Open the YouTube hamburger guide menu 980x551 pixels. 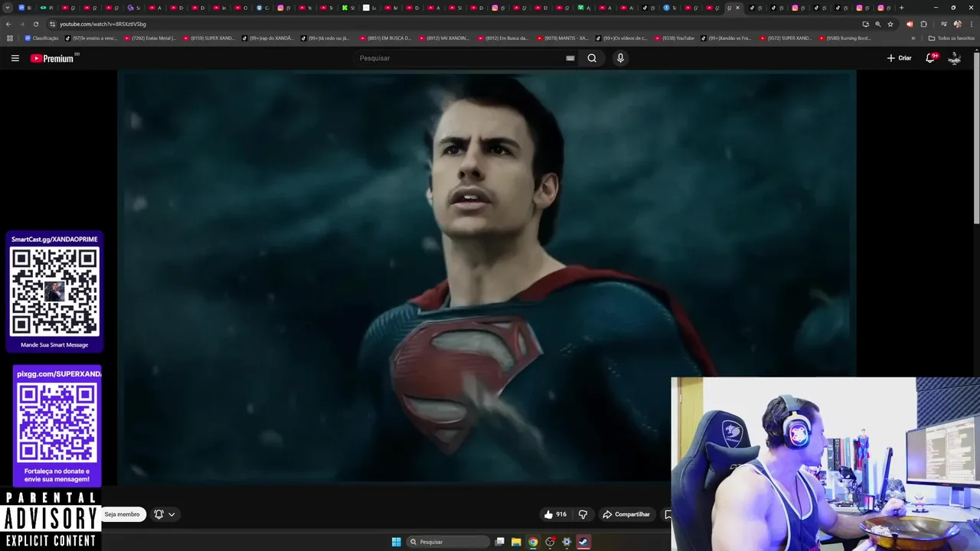pos(15,58)
